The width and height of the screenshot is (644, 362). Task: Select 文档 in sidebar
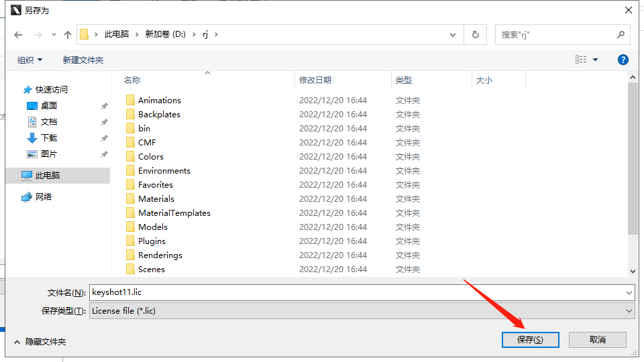(49, 121)
